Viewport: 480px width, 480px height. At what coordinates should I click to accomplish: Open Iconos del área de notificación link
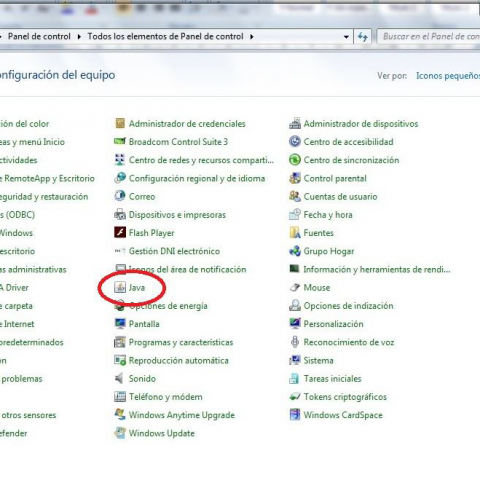click(188, 269)
